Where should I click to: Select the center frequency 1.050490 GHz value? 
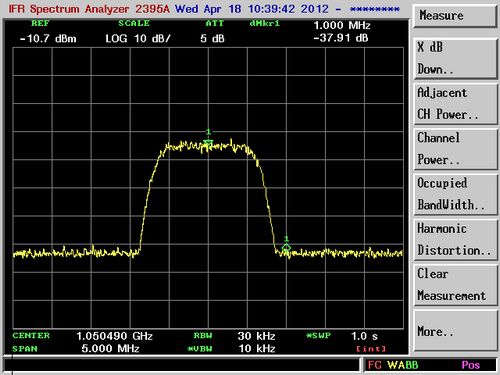pos(114,336)
